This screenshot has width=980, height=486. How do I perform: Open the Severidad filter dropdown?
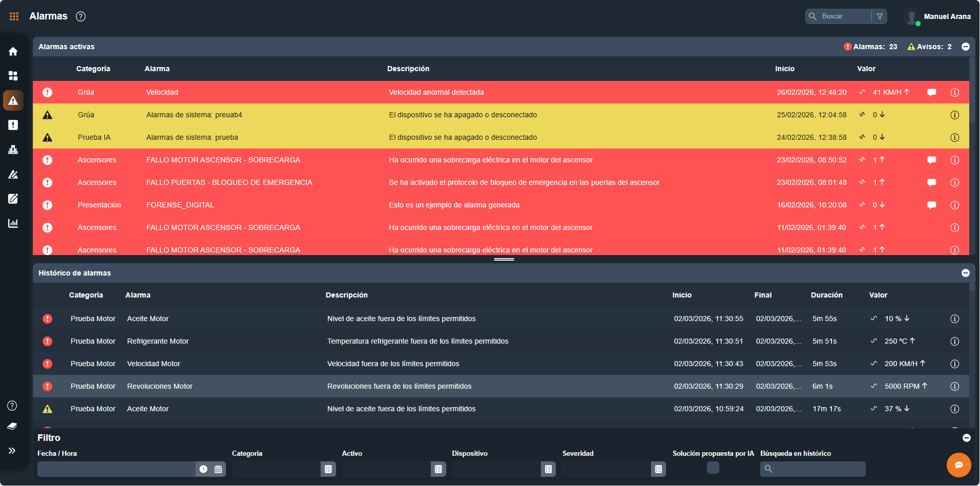click(x=658, y=469)
